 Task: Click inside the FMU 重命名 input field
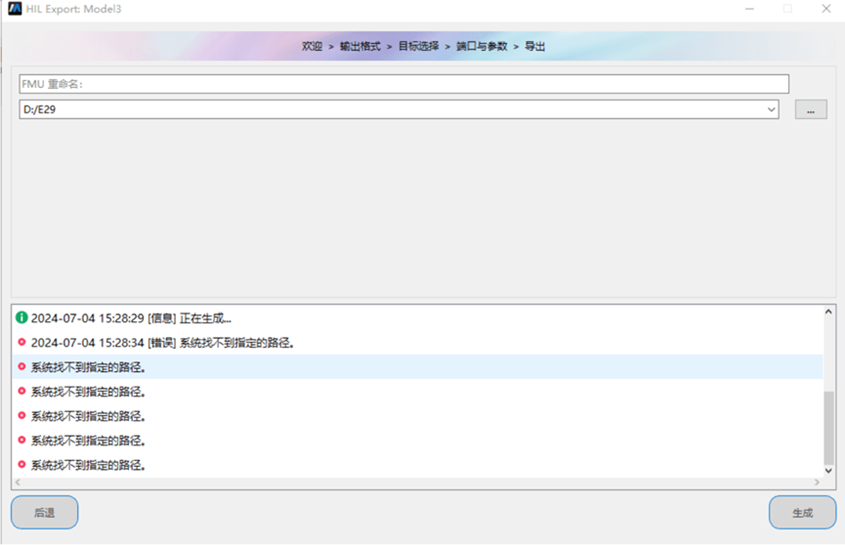(404, 84)
